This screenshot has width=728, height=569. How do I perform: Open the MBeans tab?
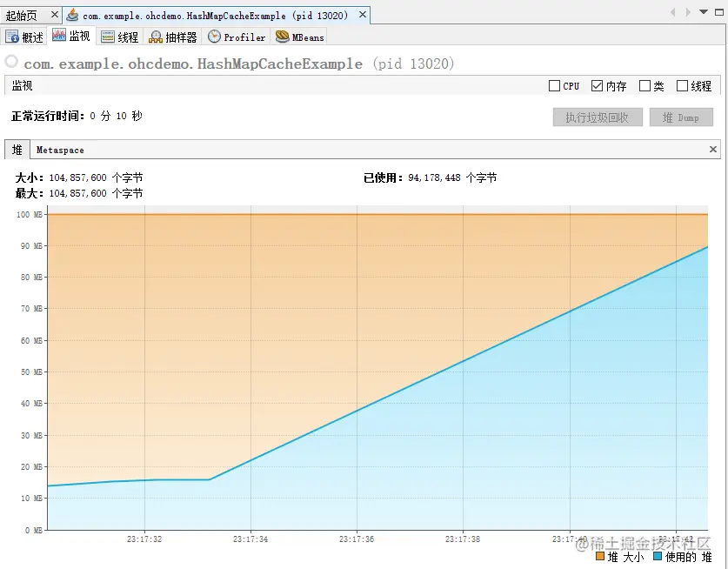pyautogui.click(x=299, y=37)
